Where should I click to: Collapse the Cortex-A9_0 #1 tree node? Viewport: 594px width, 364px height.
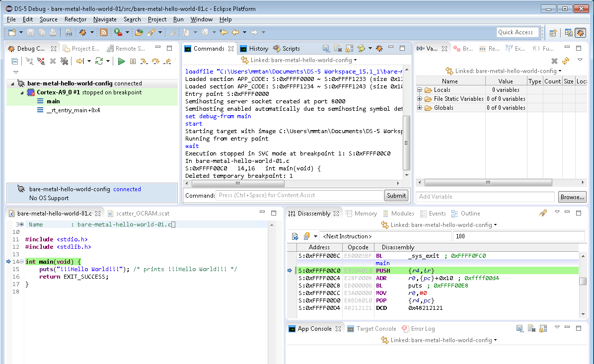coord(22,92)
